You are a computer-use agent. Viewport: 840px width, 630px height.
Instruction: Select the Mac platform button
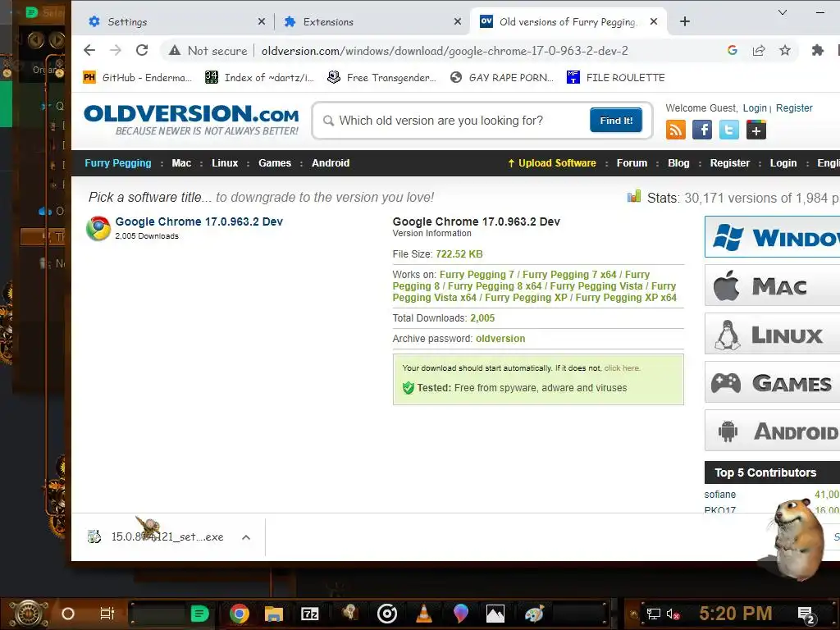(x=772, y=285)
